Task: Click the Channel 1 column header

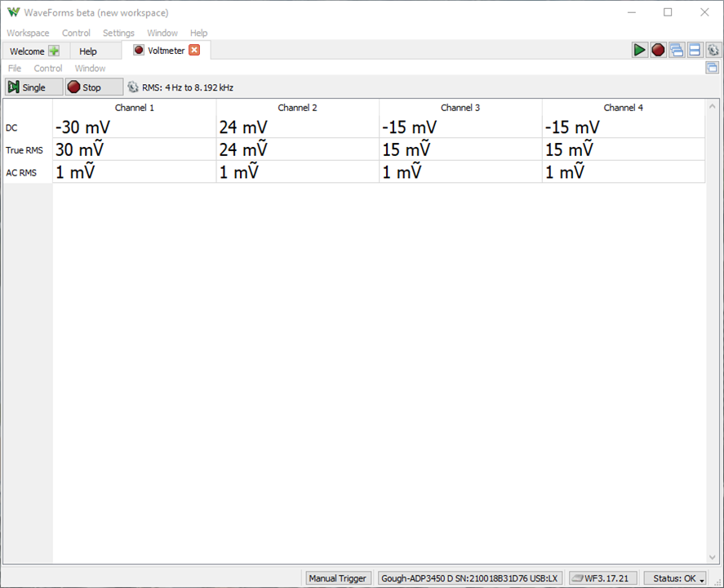Action: pyautogui.click(x=135, y=108)
